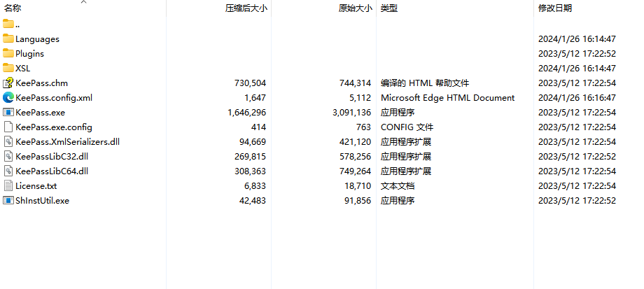644x289 pixels.
Task: Sort files by 类型 column header
Action: tap(388, 8)
